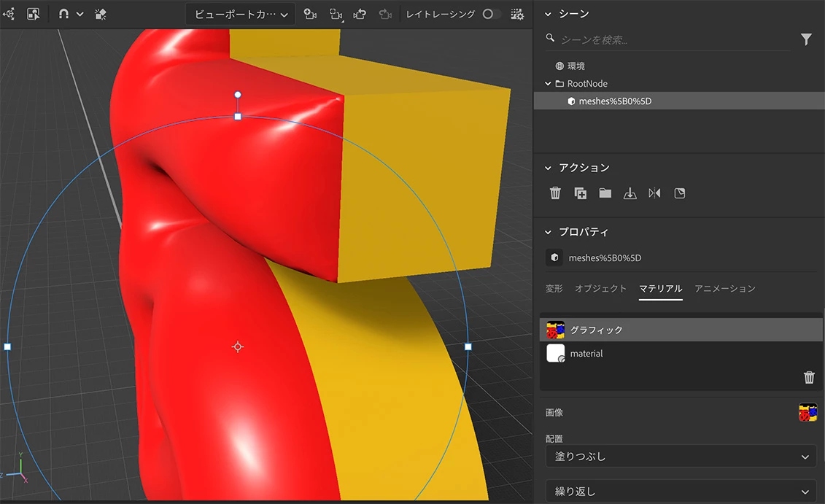Open the render settings gear-grid icon
825x504 pixels.
pyautogui.click(x=517, y=14)
